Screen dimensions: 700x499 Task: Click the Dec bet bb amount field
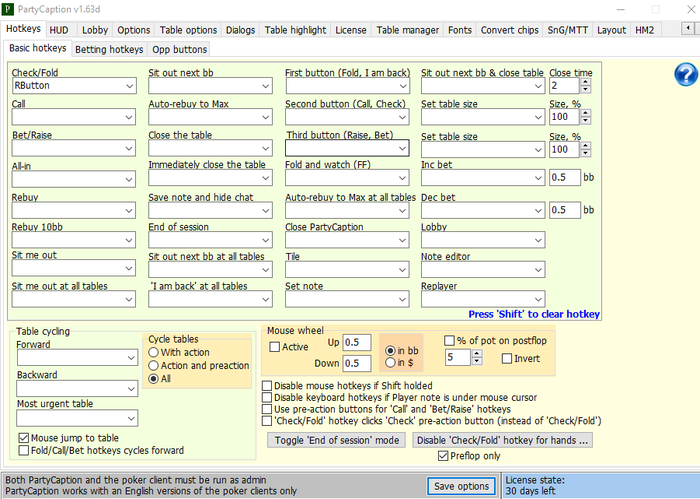click(565, 210)
